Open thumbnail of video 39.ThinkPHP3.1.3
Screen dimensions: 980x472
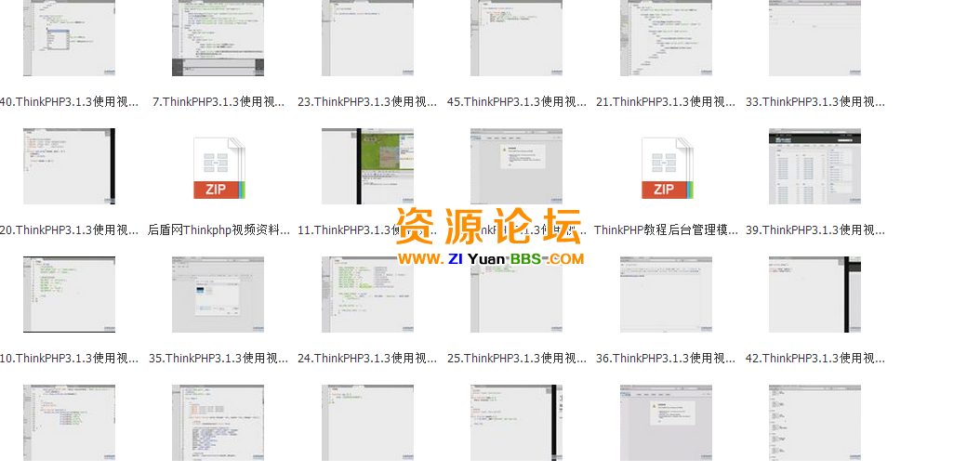pyautogui.click(x=815, y=166)
